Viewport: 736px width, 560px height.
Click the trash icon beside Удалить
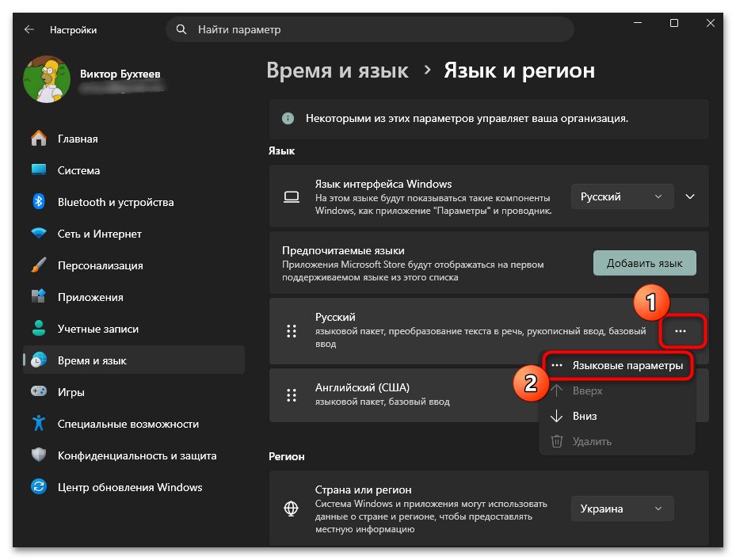pos(557,441)
